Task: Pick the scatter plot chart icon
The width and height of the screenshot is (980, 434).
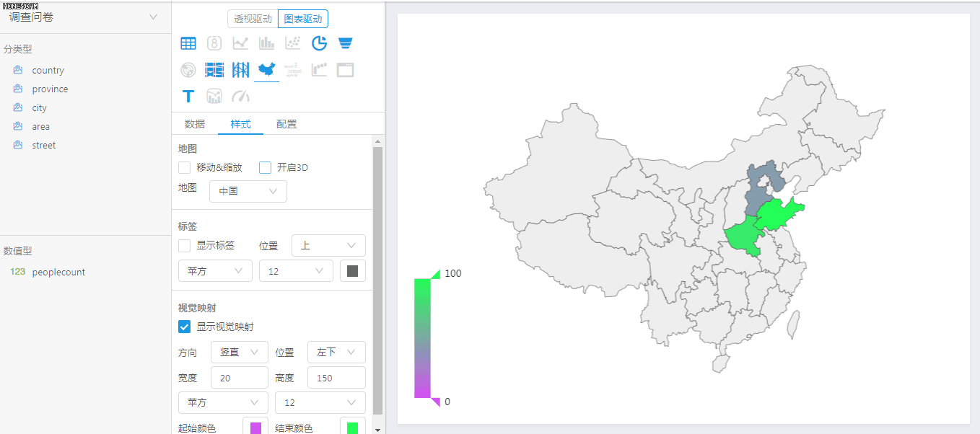Action: pos(293,43)
